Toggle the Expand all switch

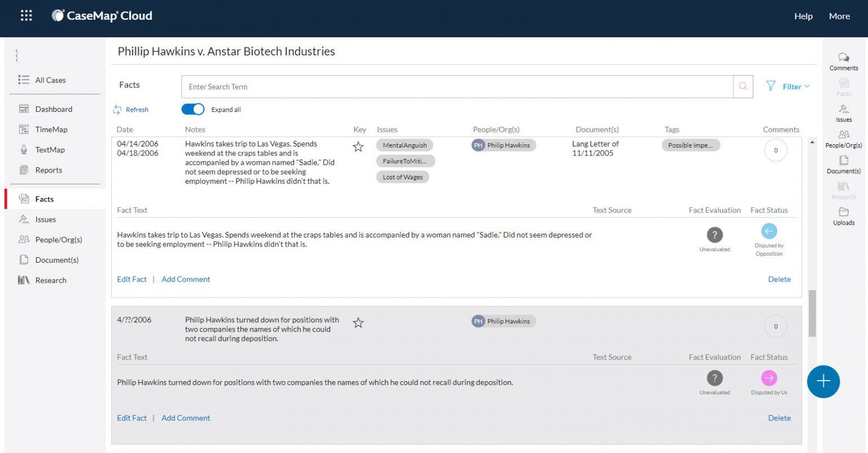[x=193, y=109]
